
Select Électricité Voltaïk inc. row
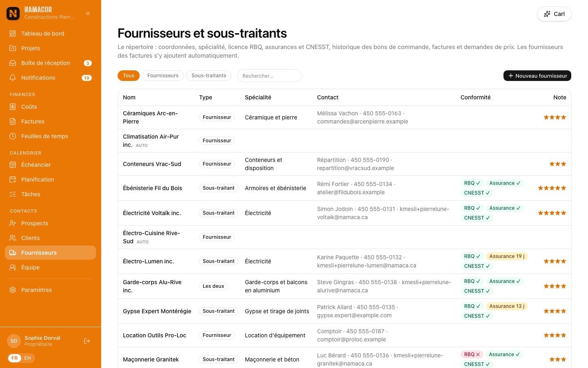point(345,213)
